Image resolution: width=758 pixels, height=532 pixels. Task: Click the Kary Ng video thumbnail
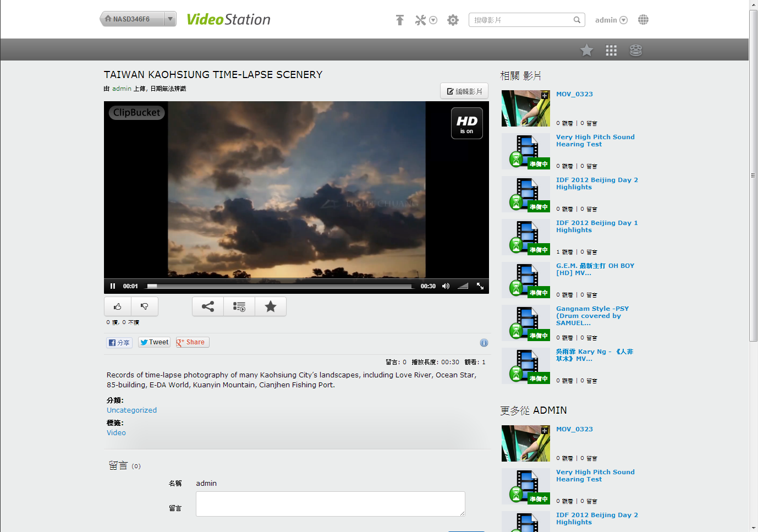(526, 366)
